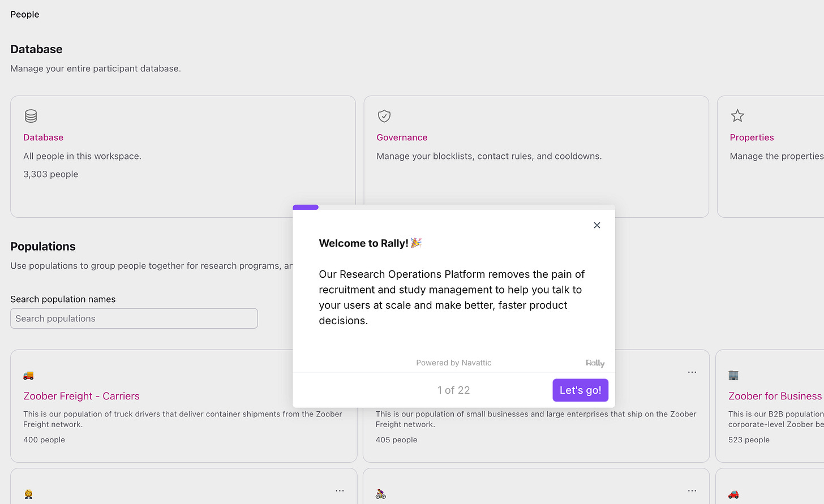Open Zoober Freight - Carriers population
Screen dimensions: 824x504
click(x=81, y=396)
